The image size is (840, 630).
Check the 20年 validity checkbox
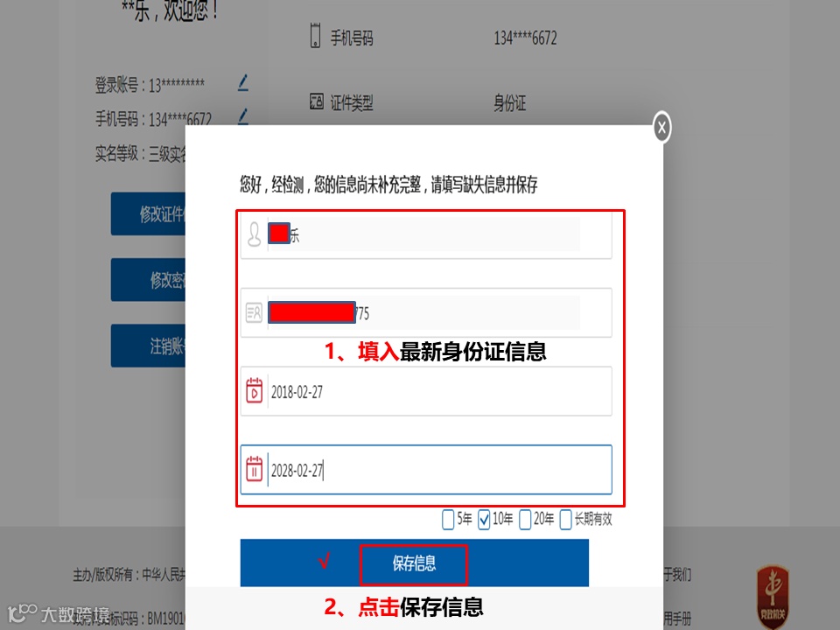(x=525, y=519)
